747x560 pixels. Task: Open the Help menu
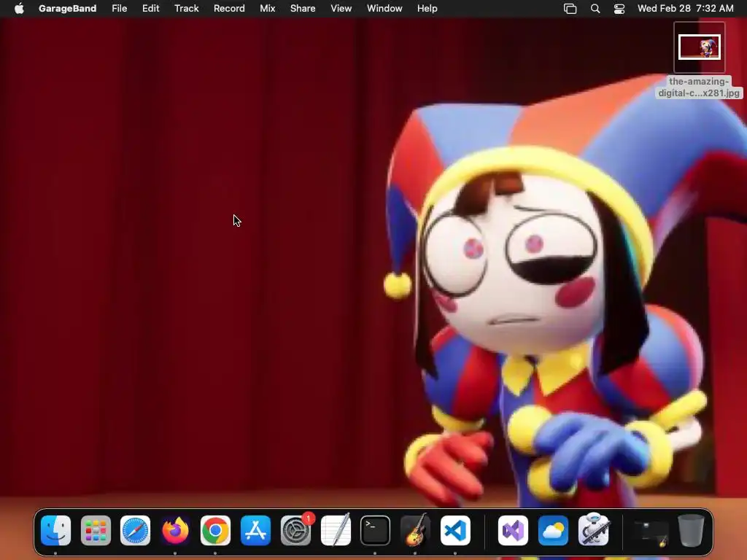click(427, 9)
